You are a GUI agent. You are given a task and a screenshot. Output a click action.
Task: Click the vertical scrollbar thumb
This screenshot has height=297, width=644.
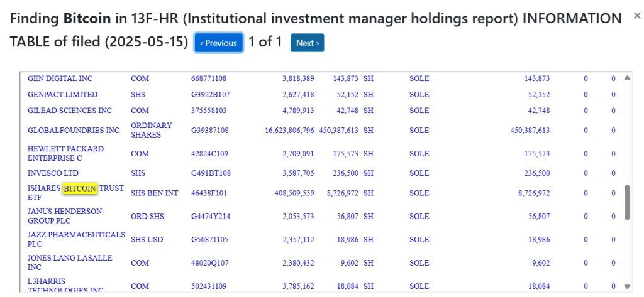pos(627,202)
